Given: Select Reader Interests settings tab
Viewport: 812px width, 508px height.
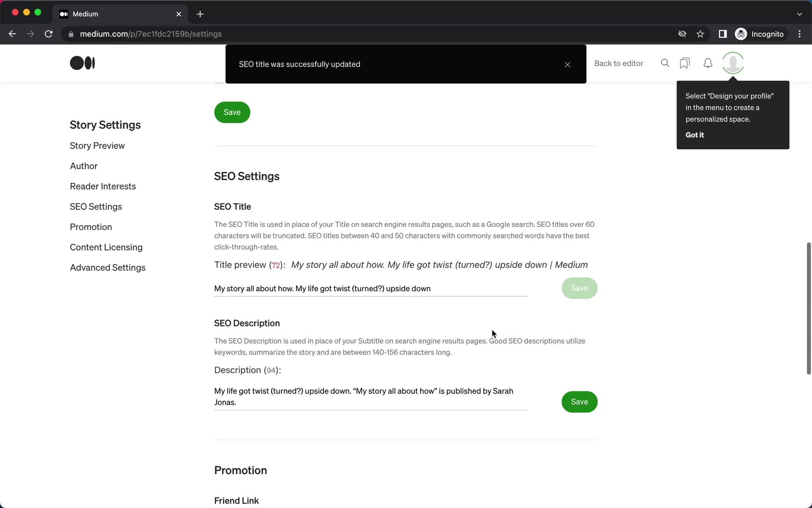Looking at the screenshot, I should (103, 186).
